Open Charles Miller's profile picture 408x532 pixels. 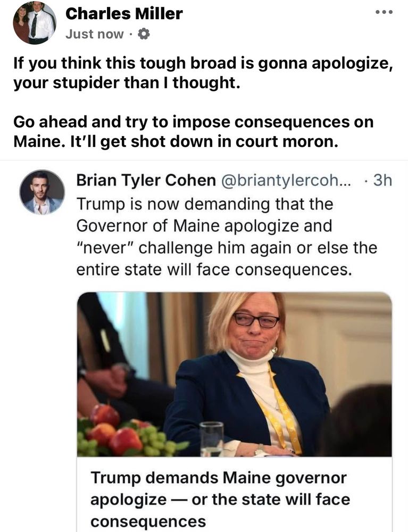coord(35,22)
